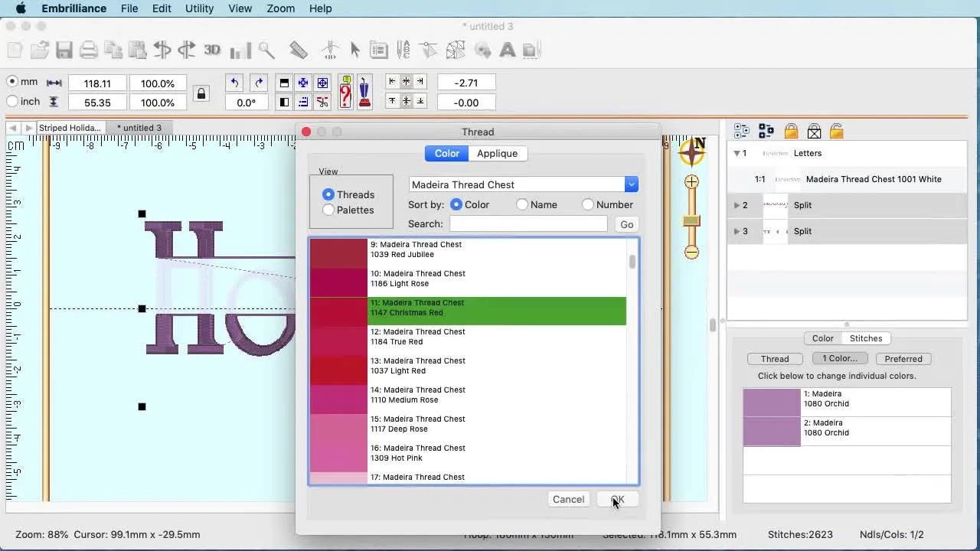Click the magnifying glass zoom tool
The height and width of the screenshot is (551, 980).
coord(266,51)
